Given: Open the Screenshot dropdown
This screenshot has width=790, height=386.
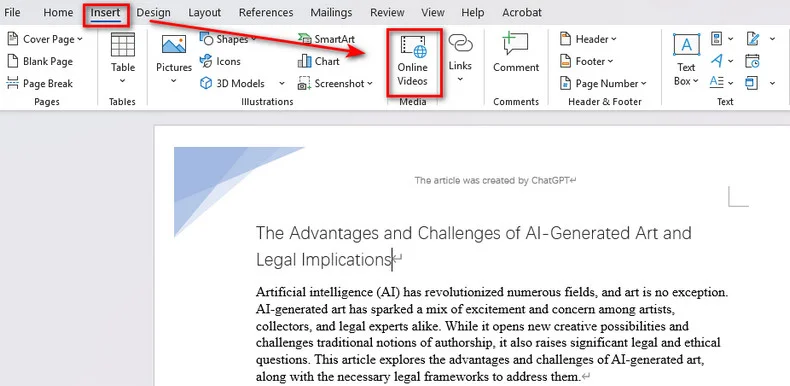Looking at the screenshot, I should pyautogui.click(x=335, y=84).
